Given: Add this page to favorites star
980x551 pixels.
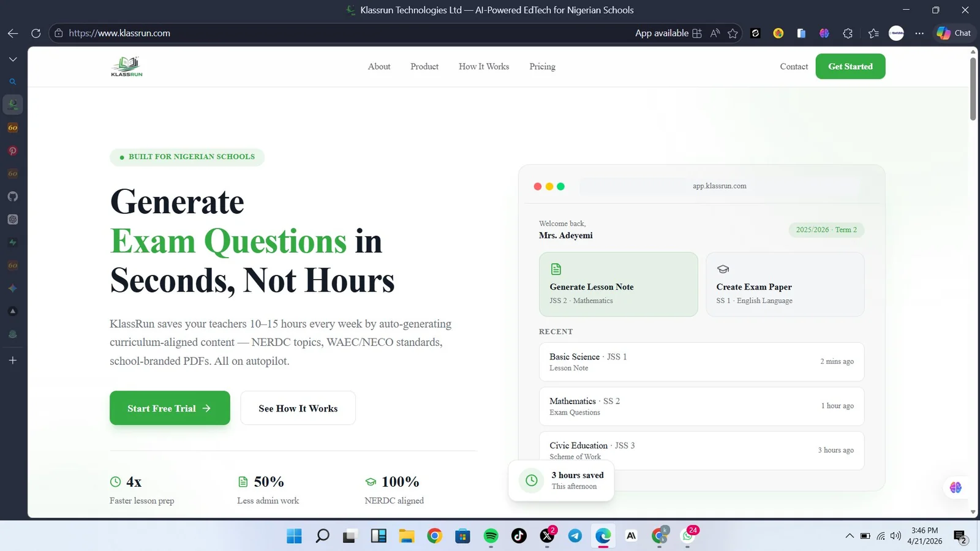Looking at the screenshot, I should [733, 33].
